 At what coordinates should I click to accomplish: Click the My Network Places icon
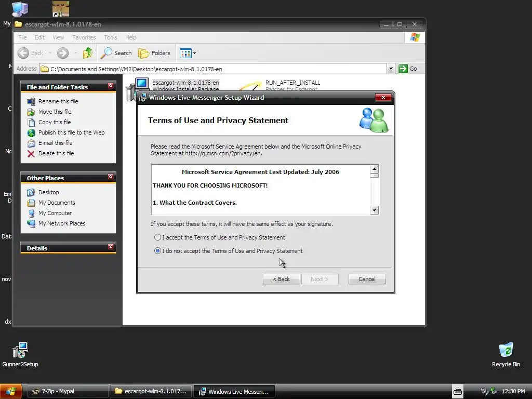pos(31,223)
